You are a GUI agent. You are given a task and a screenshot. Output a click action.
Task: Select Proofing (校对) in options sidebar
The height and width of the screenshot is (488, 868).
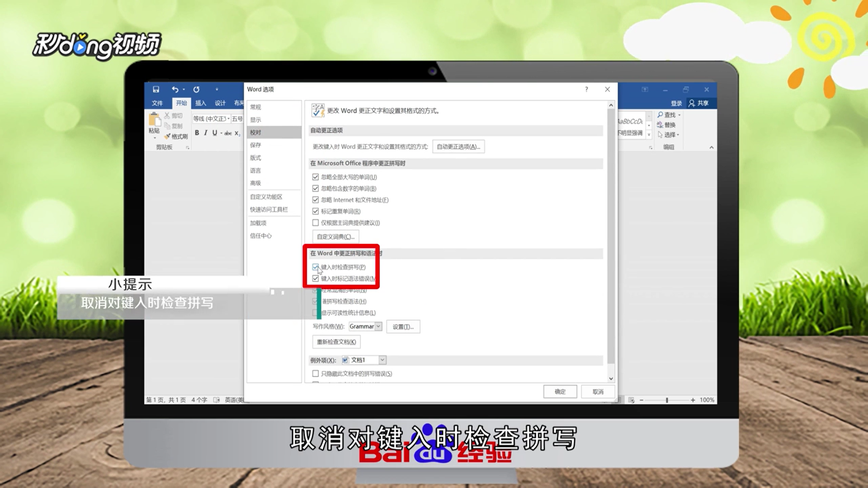274,132
